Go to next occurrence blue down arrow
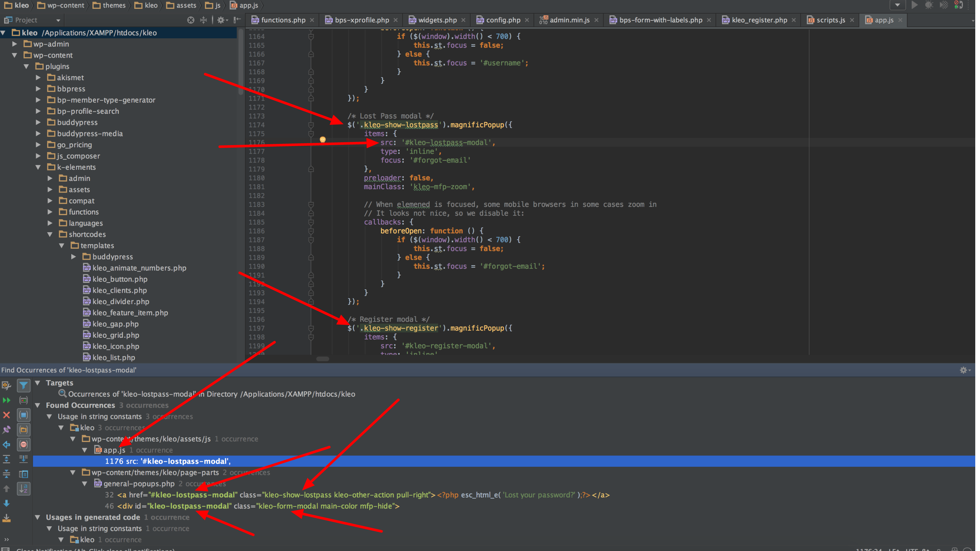This screenshot has height=551, width=980. pyautogui.click(x=6, y=503)
